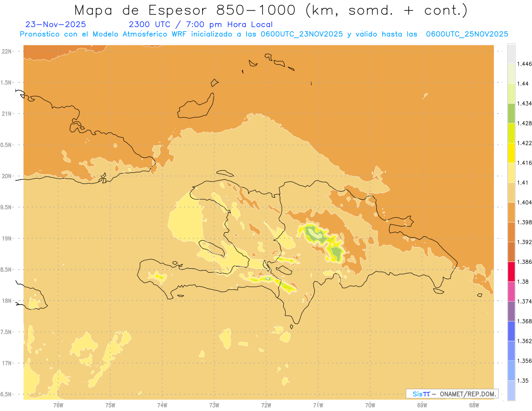Click the "73W" longitude label
The image size is (532, 411).
214,405
